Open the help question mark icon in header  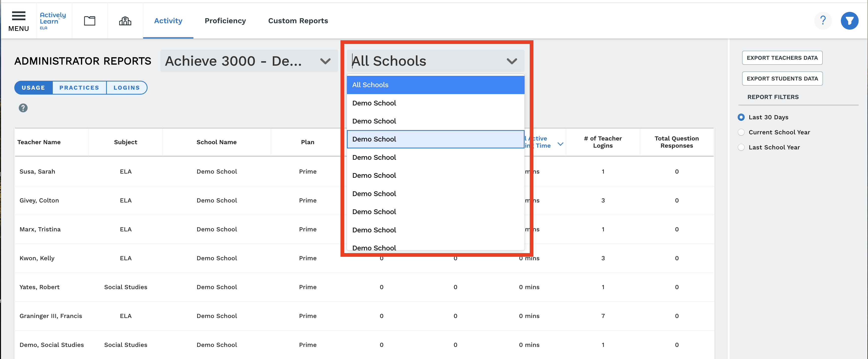tap(823, 20)
